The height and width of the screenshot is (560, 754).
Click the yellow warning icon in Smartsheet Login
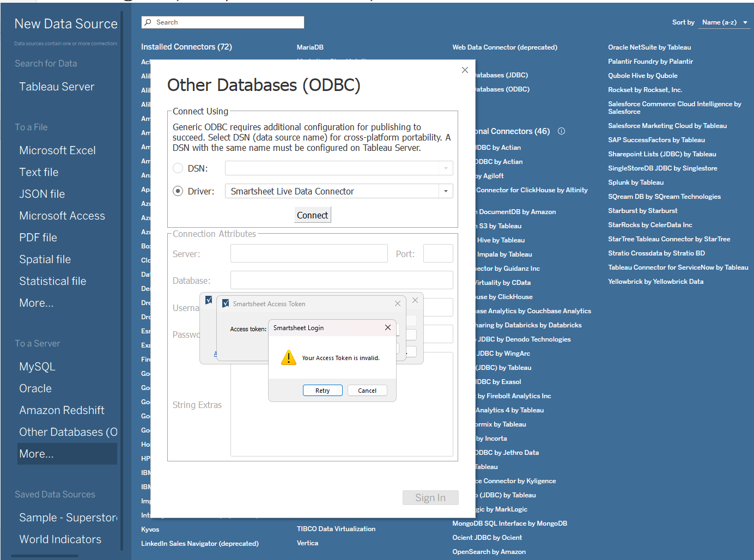288,358
